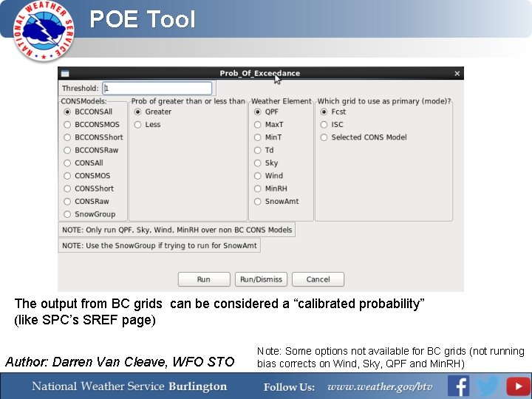Click the "Weather Element" group label
Screen dimensions: 532x399
(x=282, y=101)
